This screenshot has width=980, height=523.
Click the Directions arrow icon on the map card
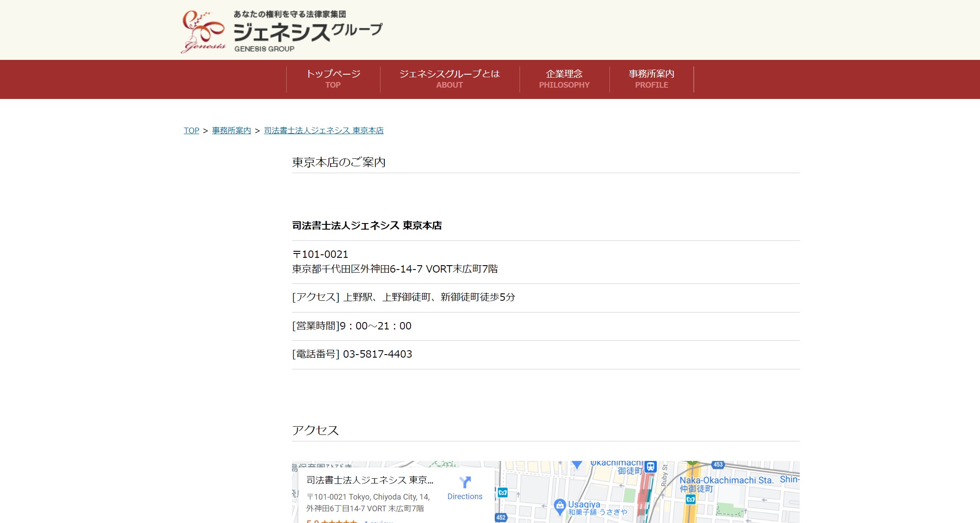click(465, 482)
